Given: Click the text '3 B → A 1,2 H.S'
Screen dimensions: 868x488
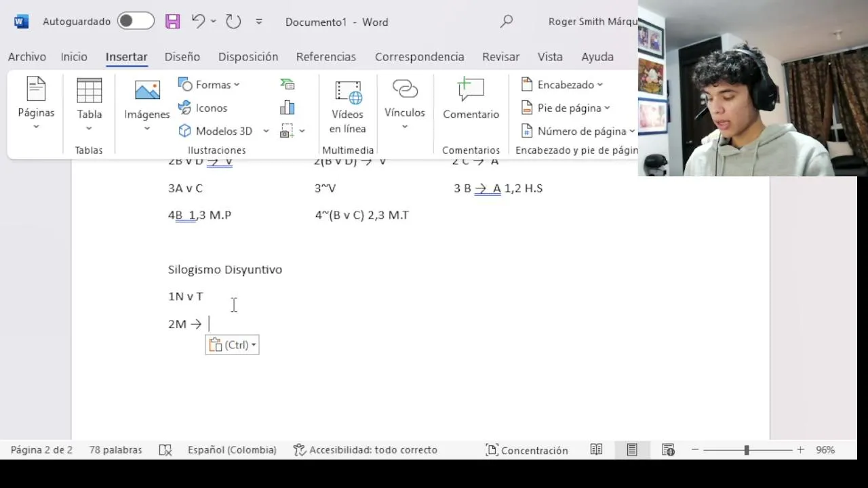Looking at the screenshot, I should 498,188.
